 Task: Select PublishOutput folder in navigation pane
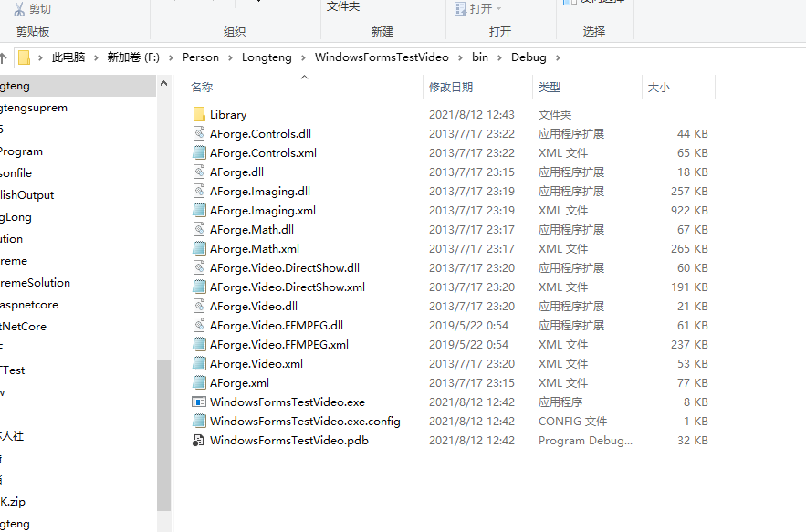point(26,195)
